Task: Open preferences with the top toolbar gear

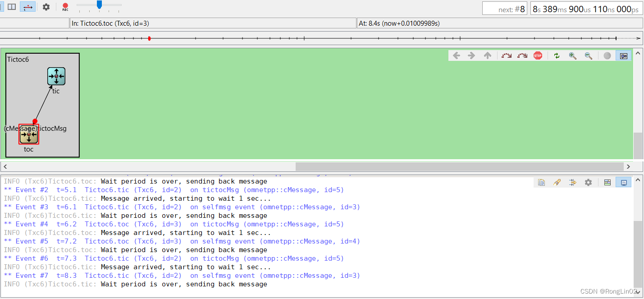Action: (x=46, y=7)
